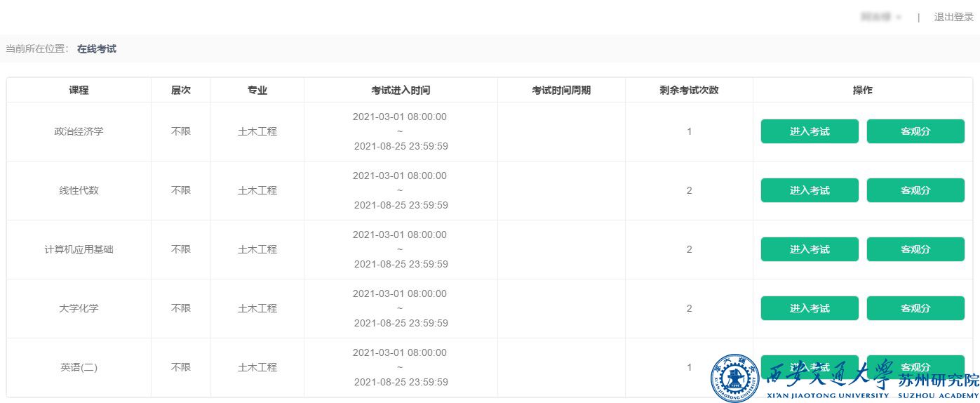Enter the 线性代数 exam
980x403 pixels.
[x=810, y=190]
